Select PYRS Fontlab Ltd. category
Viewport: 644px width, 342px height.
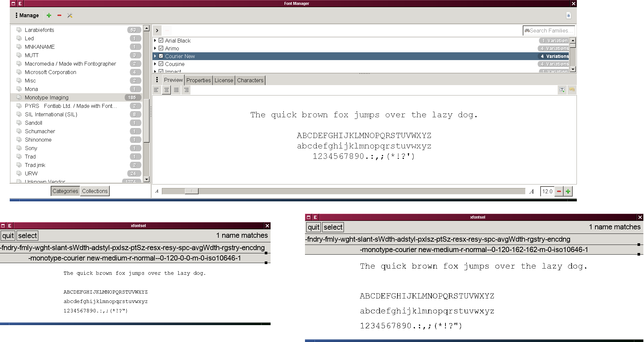(76, 106)
